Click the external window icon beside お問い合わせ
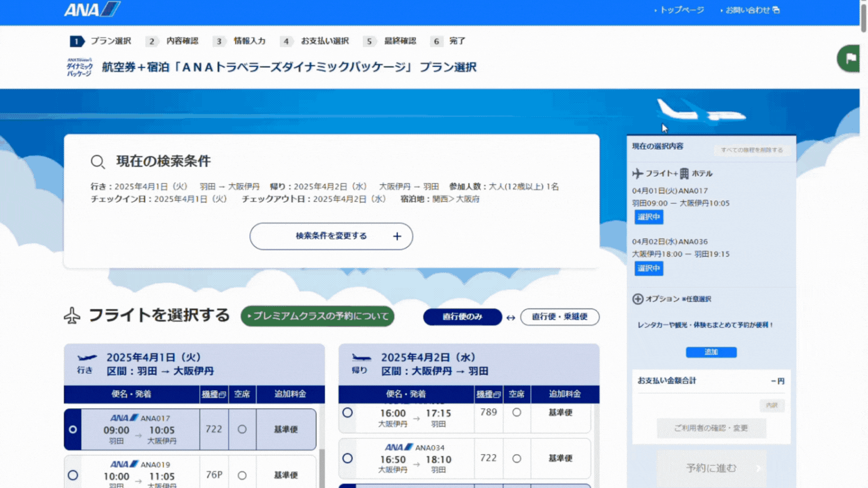This screenshot has width=868, height=488. pos(776,10)
